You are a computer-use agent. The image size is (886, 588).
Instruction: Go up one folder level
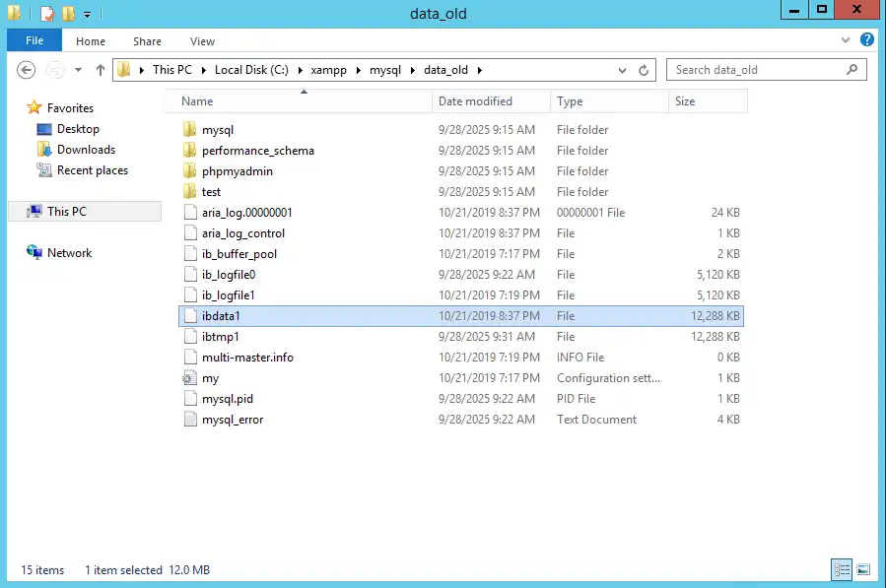click(x=100, y=70)
